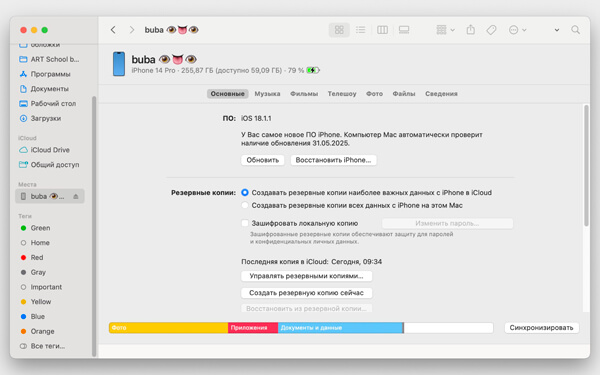
Task: Switch to the Музыка tab
Action: point(267,94)
